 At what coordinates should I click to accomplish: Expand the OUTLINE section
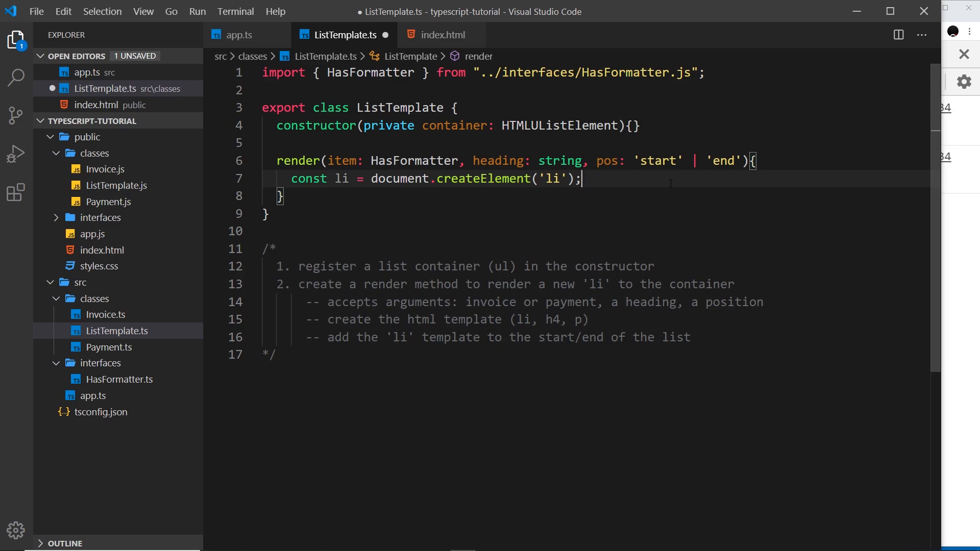point(41,543)
